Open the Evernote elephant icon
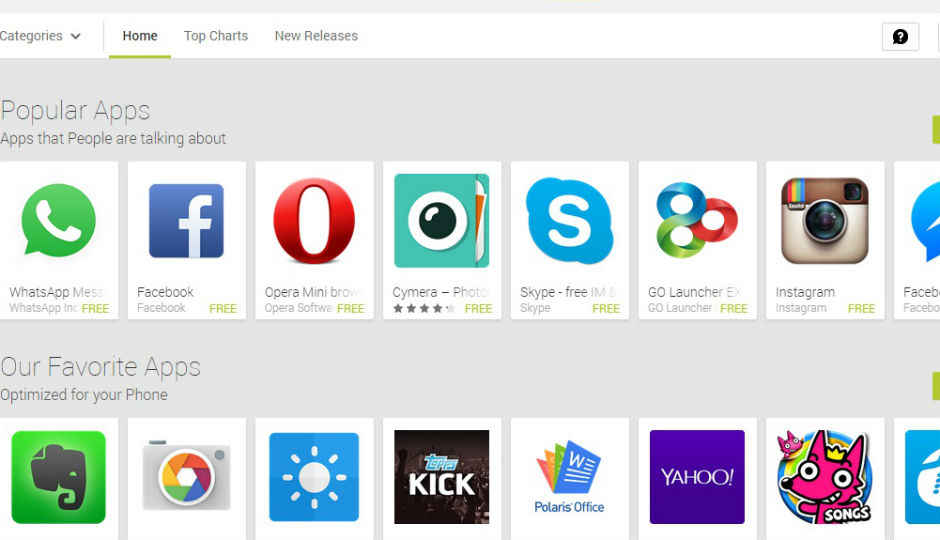 59,477
